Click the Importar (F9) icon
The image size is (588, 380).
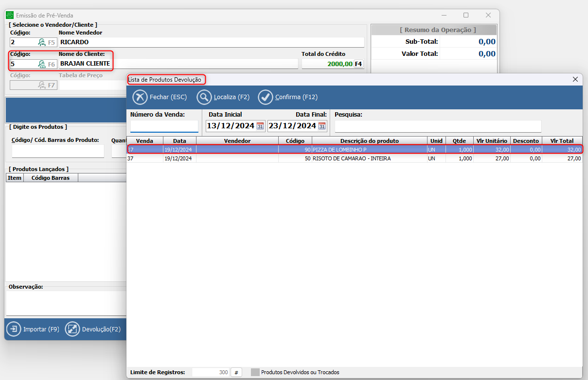coord(14,329)
